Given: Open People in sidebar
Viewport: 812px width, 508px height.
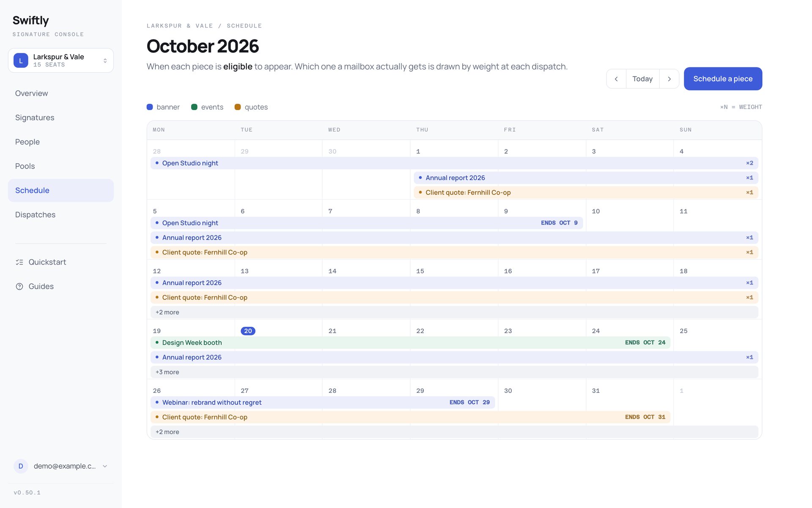Looking at the screenshot, I should 61,142.
